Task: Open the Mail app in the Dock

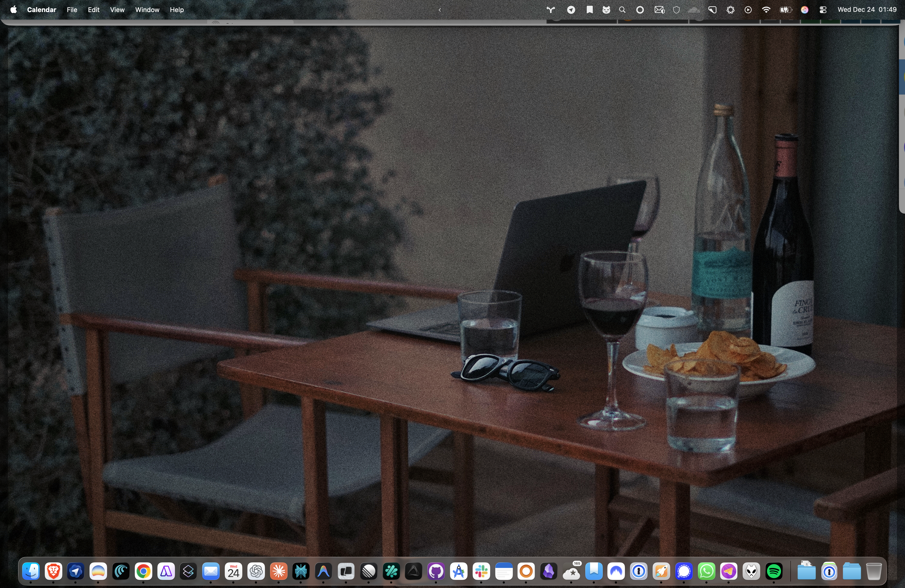Action: tap(211, 571)
